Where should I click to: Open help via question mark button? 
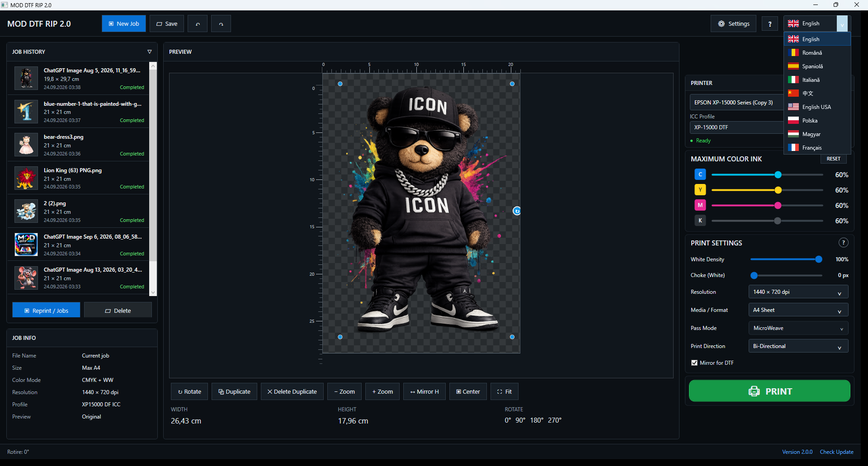[770, 24]
